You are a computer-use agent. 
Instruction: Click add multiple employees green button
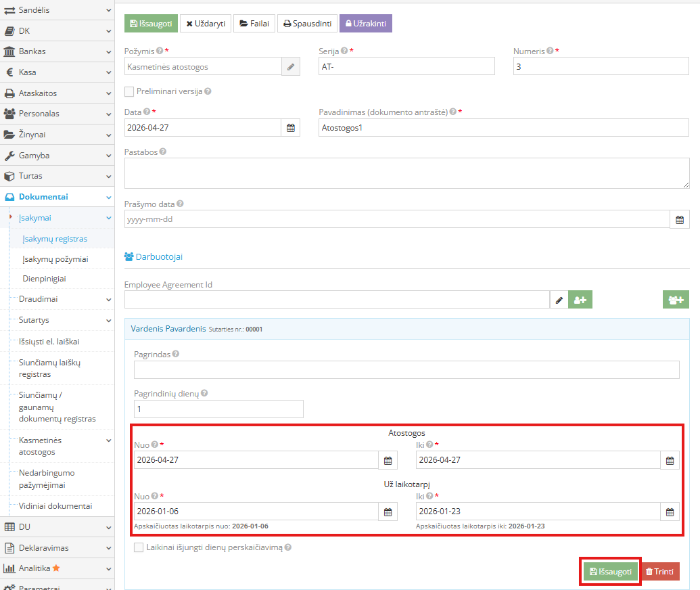click(x=676, y=300)
